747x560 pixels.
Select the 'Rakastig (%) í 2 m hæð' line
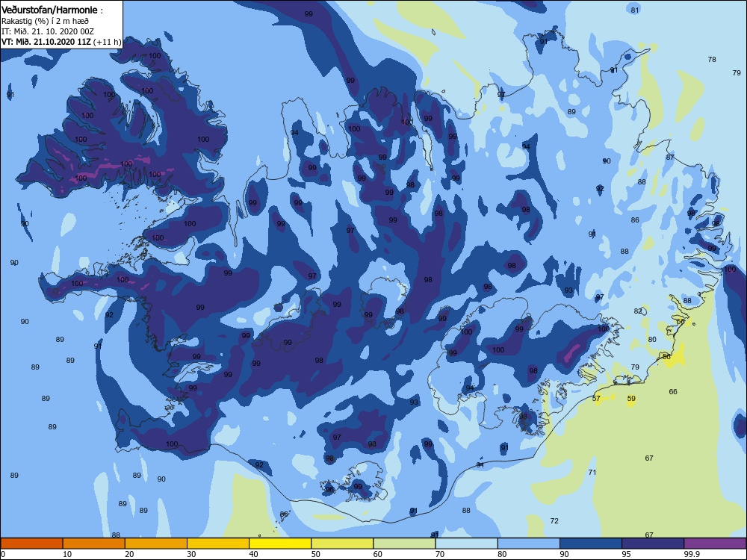(45, 21)
